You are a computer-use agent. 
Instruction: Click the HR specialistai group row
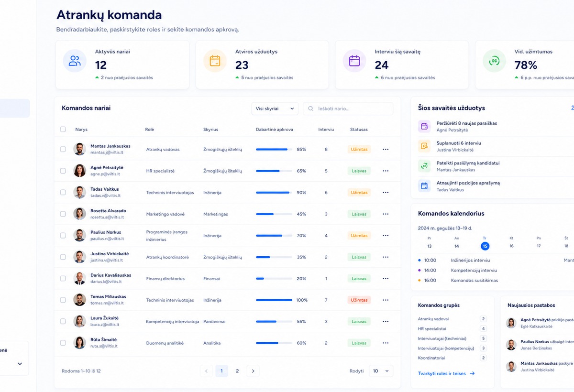452,329
